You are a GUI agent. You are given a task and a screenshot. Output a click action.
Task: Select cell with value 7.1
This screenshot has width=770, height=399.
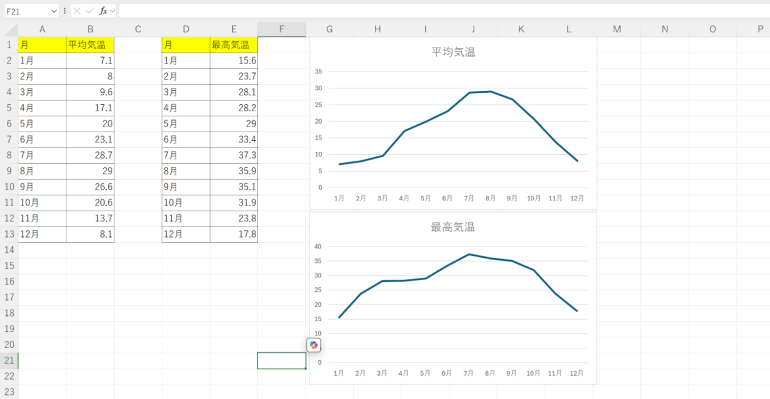point(90,61)
